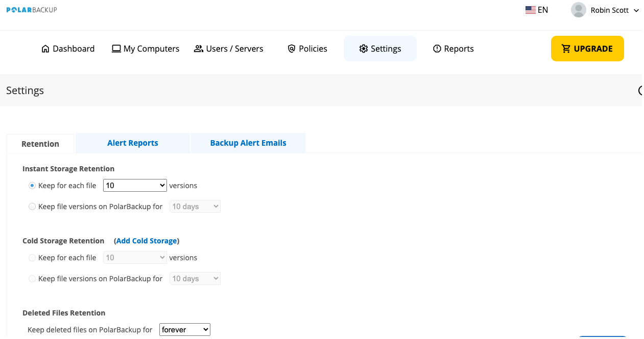Viewport: 644px width, 339px height.
Task: Click the shopping cart icon on Upgrade
Action: pyautogui.click(x=566, y=49)
